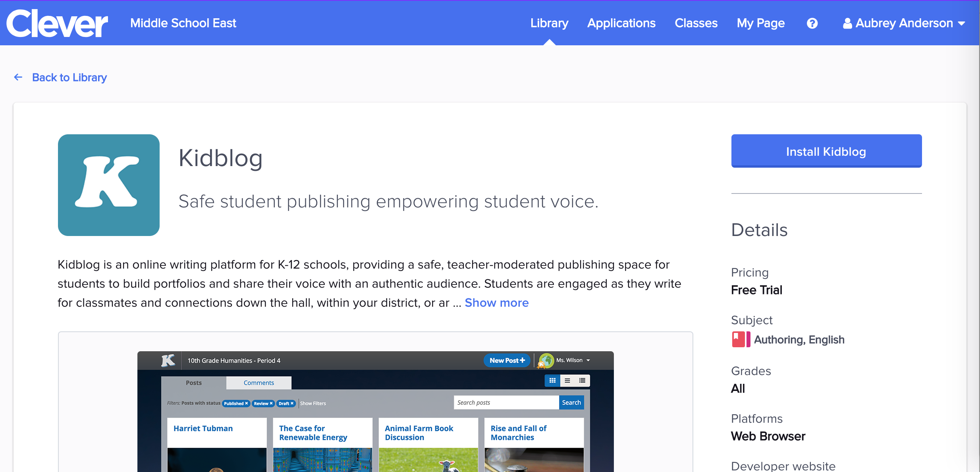Viewport: 980px width, 472px height.
Task: Click the K logo in the Kidblog screenshot
Action: point(168,360)
